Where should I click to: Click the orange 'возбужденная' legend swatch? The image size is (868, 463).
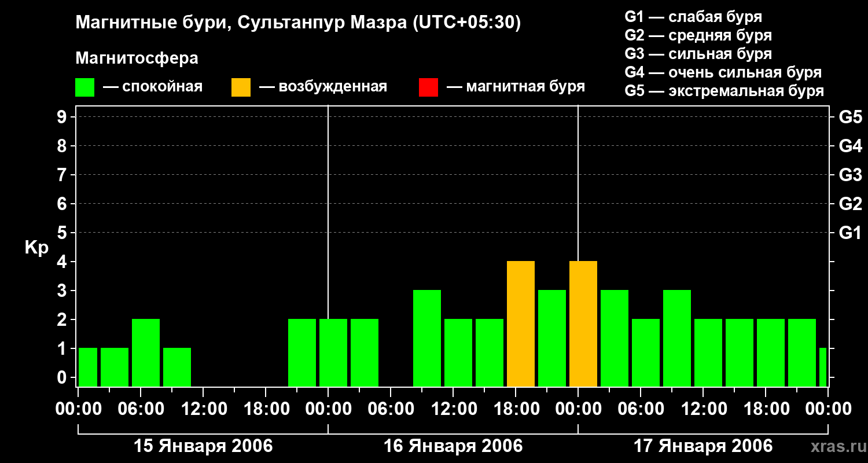pos(241,87)
